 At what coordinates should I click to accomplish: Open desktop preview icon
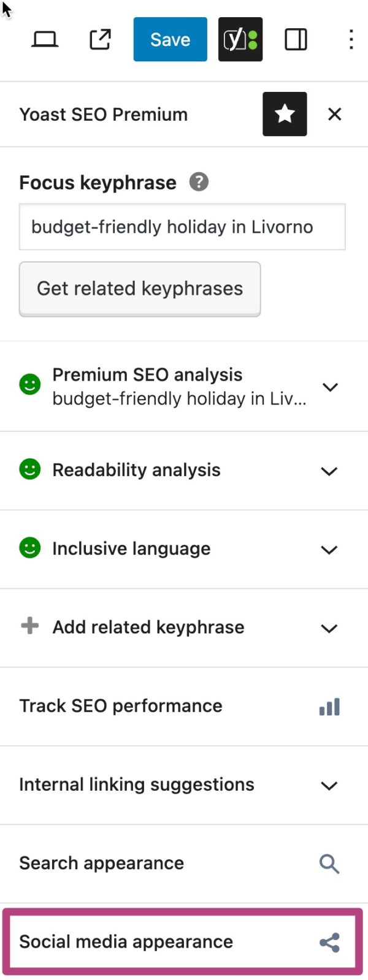pos(45,39)
